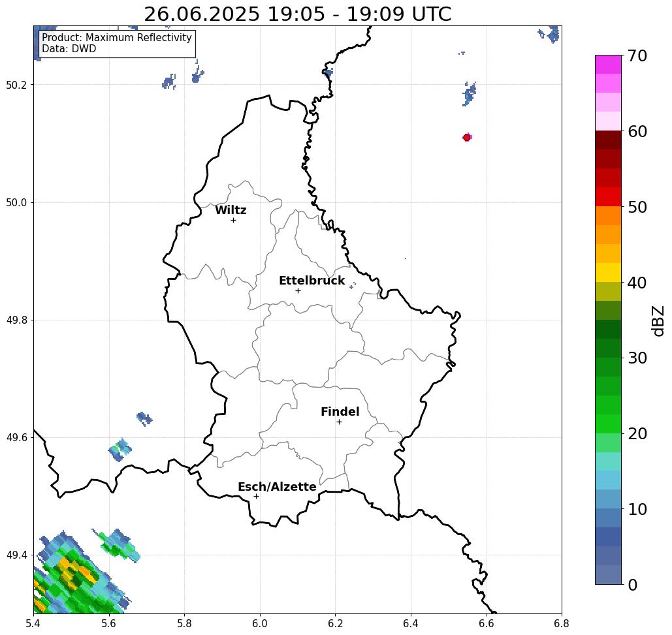This screenshot has height=635, width=672.
Task: Click the 'Product: Maximum Reflectivity' text
Action: point(116,38)
